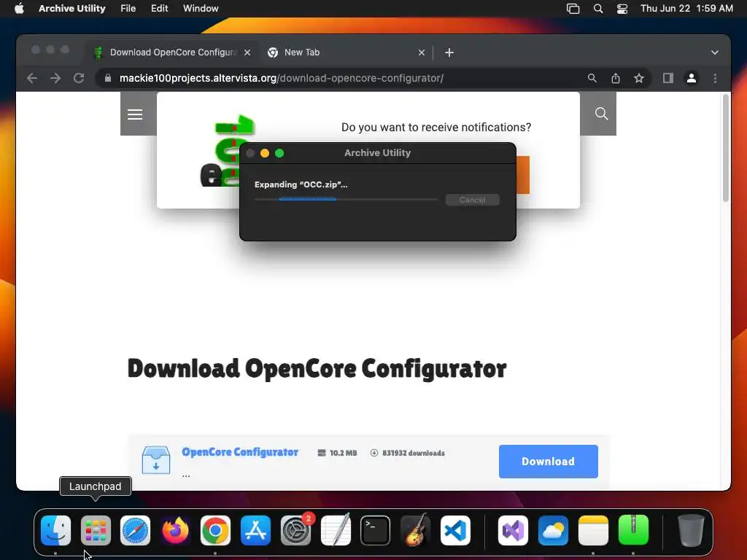Open the Edit menu

point(159,8)
